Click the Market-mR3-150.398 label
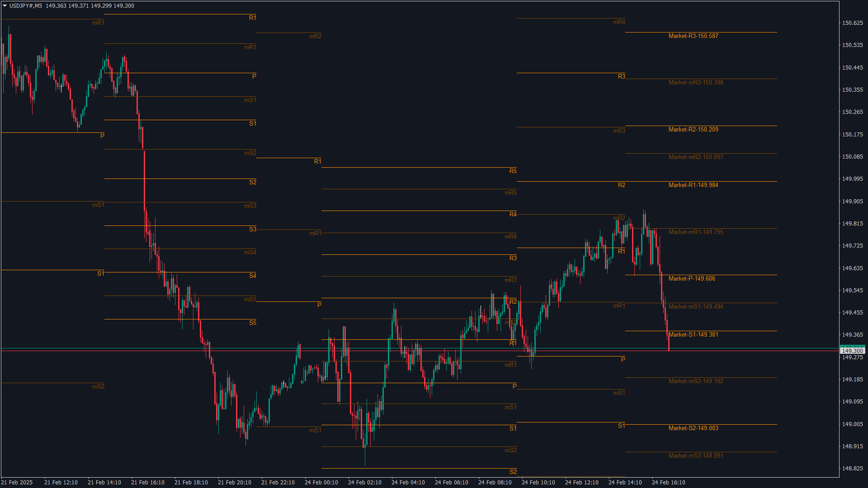Image resolution: width=868 pixels, height=488 pixels. pyautogui.click(x=696, y=83)
